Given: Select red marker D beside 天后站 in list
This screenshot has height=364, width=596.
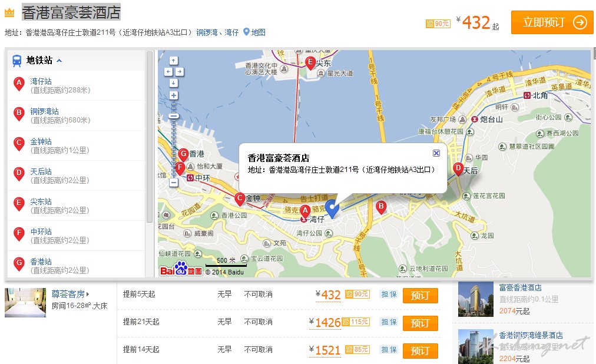Looking at the screenshot, I should (19, 174).
